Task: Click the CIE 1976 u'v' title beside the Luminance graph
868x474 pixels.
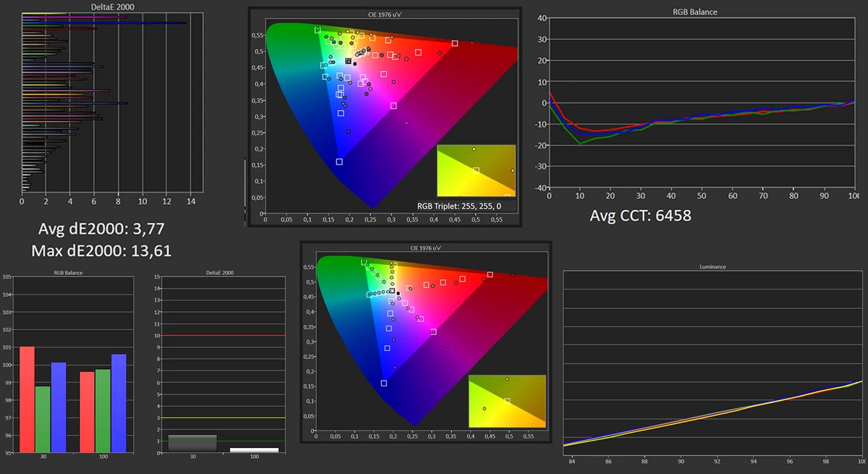Action: (426, 247)
